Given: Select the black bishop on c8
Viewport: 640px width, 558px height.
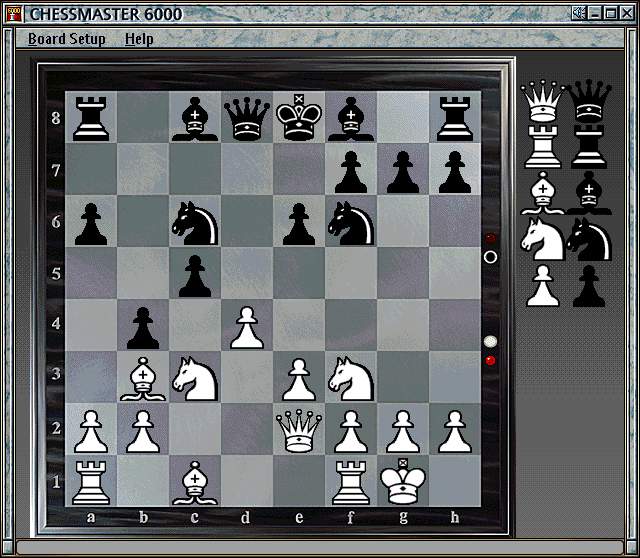Looking at the screenshot, I should coord(195,118).
